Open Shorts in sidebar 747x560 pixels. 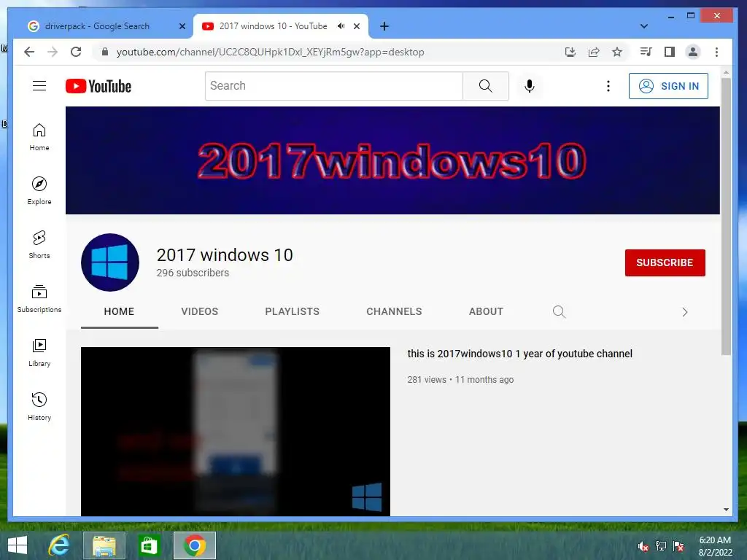[x=39, y=245]
